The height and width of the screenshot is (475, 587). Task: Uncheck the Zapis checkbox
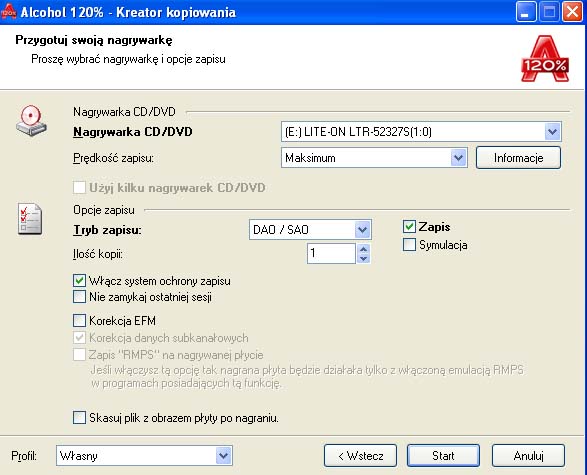[409, 226]
